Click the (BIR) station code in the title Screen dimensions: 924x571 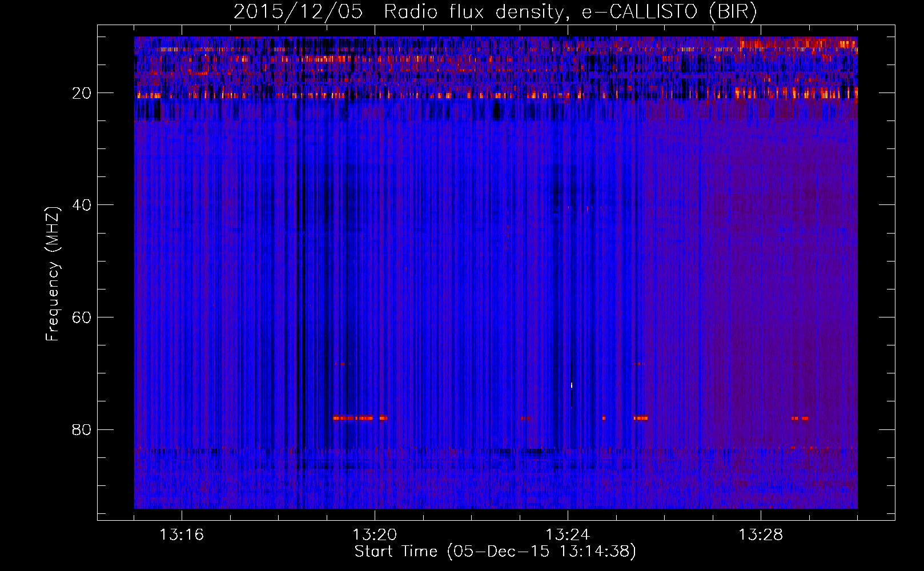click(x=733, y=13)
